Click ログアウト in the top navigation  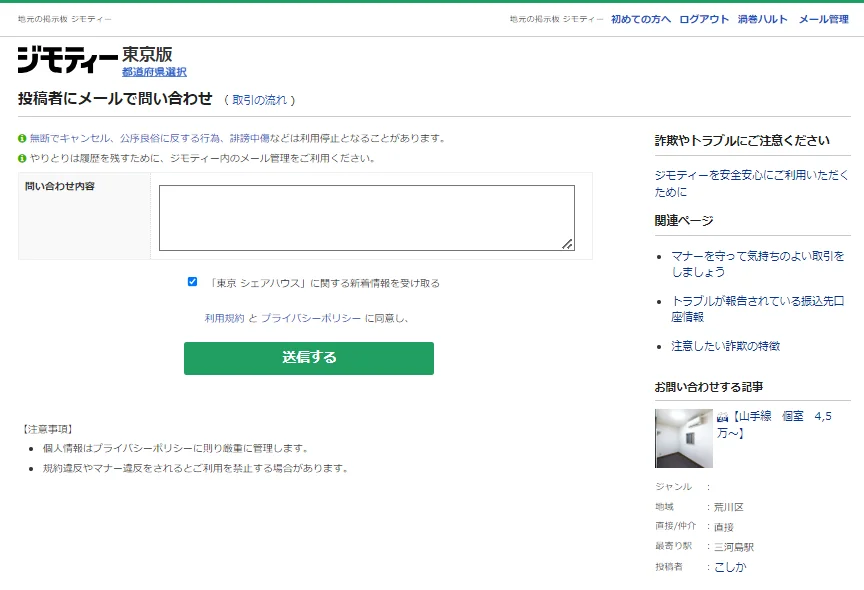coord(704,19)
